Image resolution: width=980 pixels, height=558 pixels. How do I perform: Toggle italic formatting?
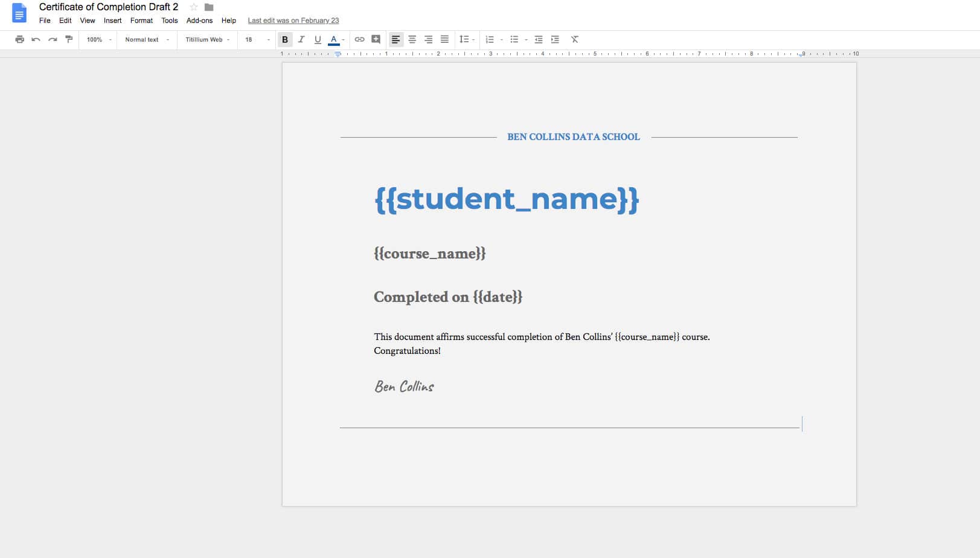301,39
